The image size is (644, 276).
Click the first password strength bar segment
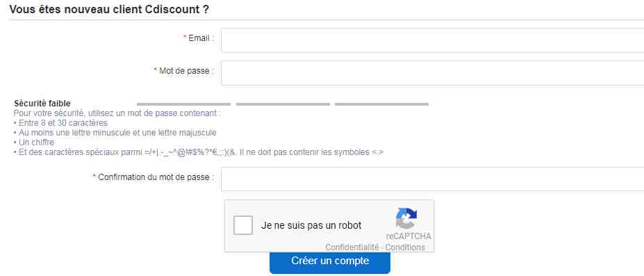(x=183, y=104)
